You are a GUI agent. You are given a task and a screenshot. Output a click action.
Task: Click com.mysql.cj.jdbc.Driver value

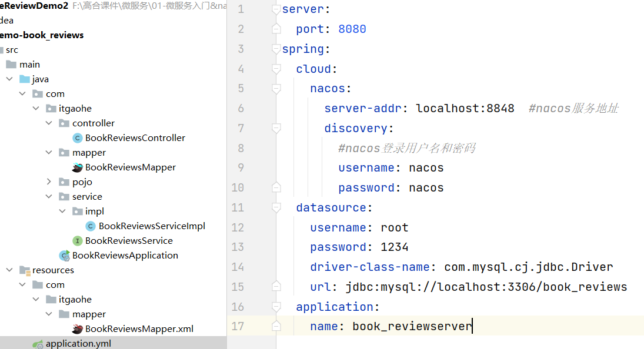coord(529,267)
